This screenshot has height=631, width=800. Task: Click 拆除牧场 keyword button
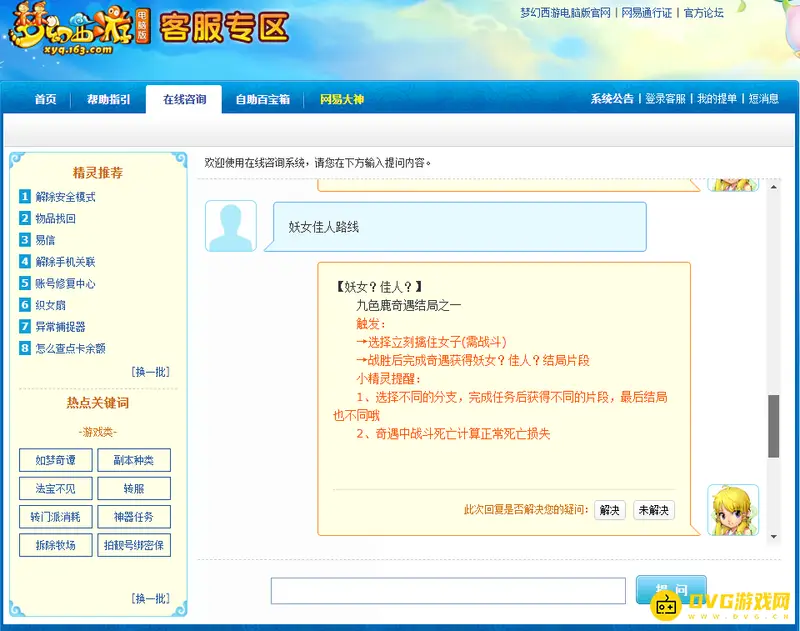point(56,545)
